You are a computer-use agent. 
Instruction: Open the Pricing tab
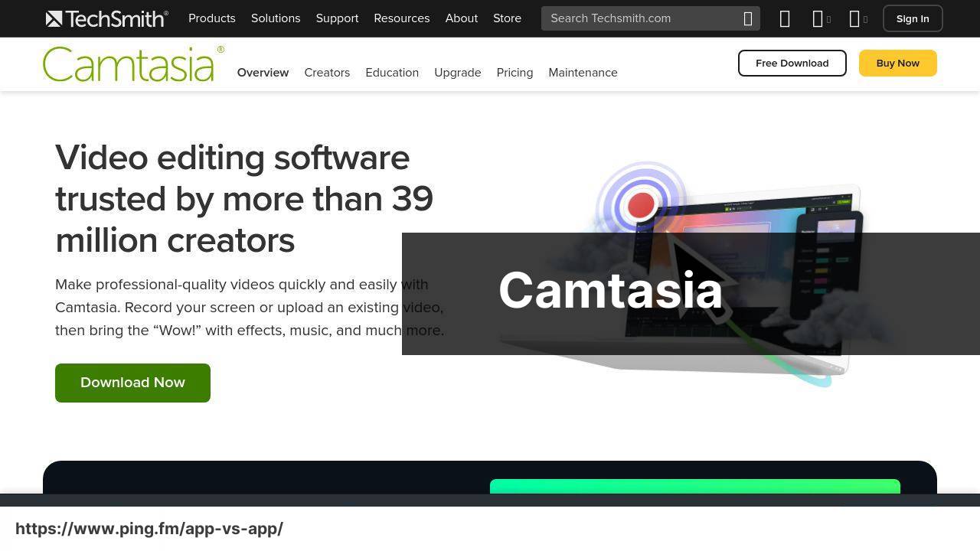click(514, 73)
